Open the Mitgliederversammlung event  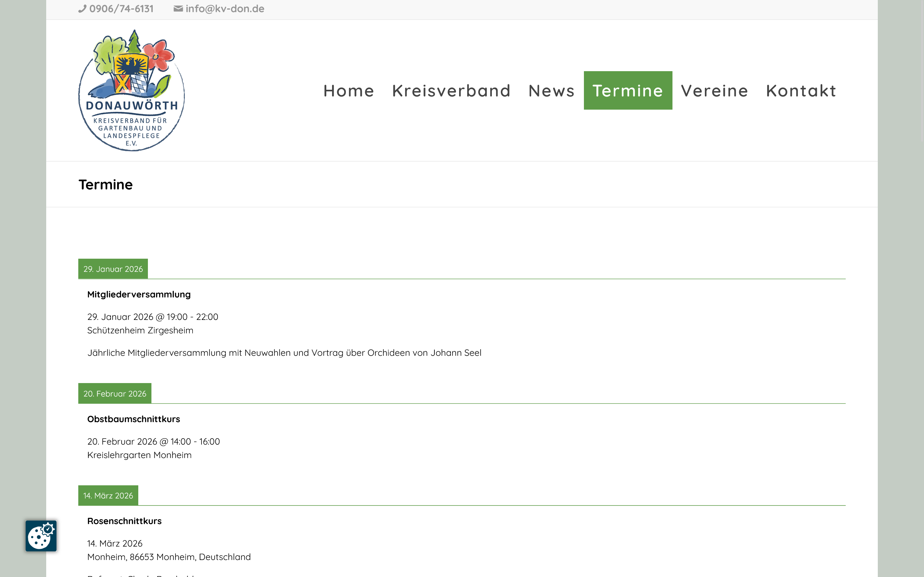139,294
